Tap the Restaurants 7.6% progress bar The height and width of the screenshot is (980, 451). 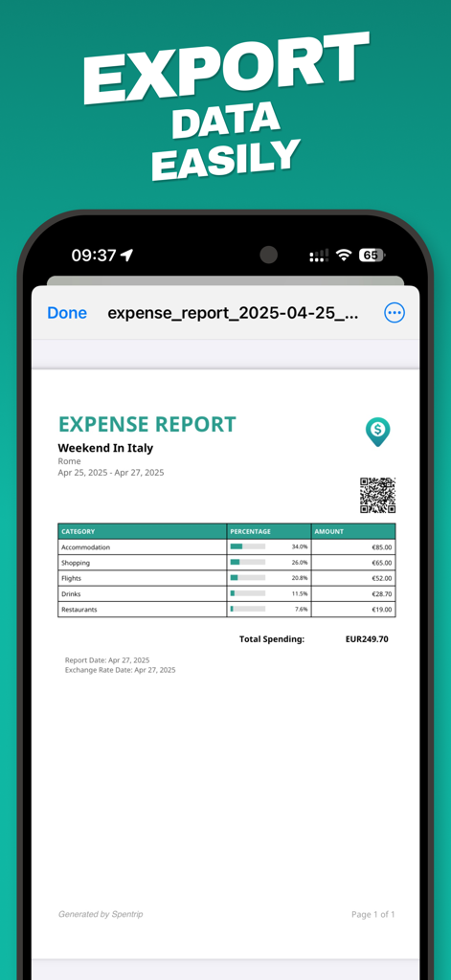pos(248,609)
